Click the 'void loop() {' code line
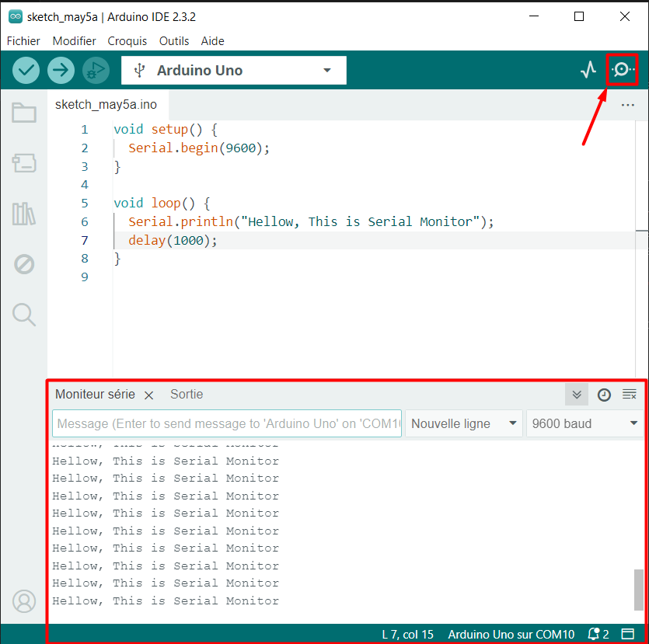 [x=162, y=203]
